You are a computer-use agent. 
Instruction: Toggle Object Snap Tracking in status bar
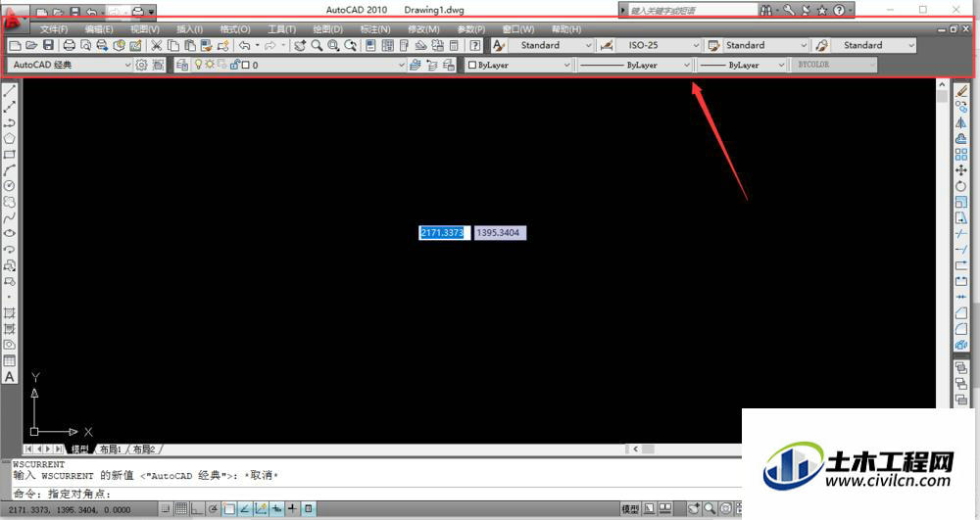(x=245, y=509)
